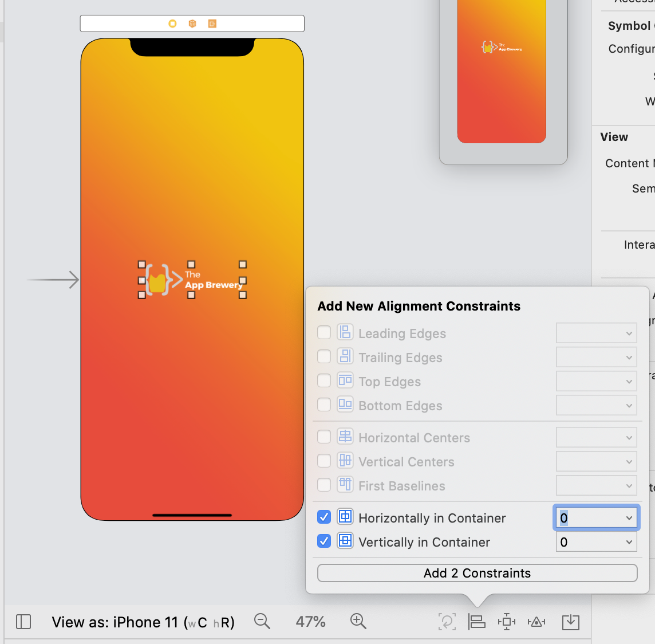Screen dimensions: 655x644
Task: Click the Exit icon in scene dock
Action: pos(212,24)
